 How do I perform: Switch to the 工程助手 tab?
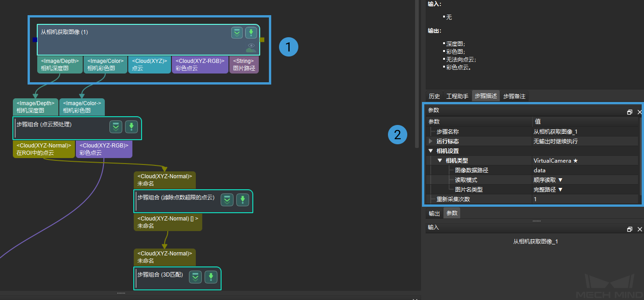tap(457, 96)
